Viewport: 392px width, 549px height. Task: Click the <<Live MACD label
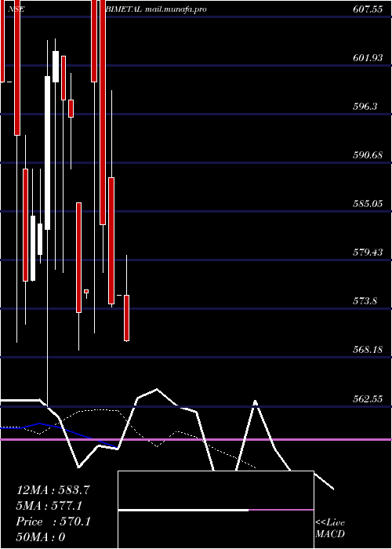pos(330,528)
